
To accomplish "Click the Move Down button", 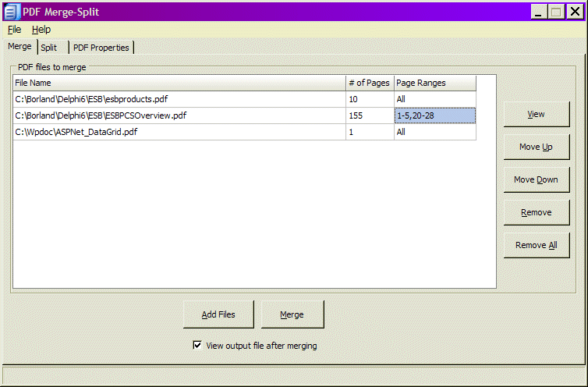I will [x=537, y=179].
